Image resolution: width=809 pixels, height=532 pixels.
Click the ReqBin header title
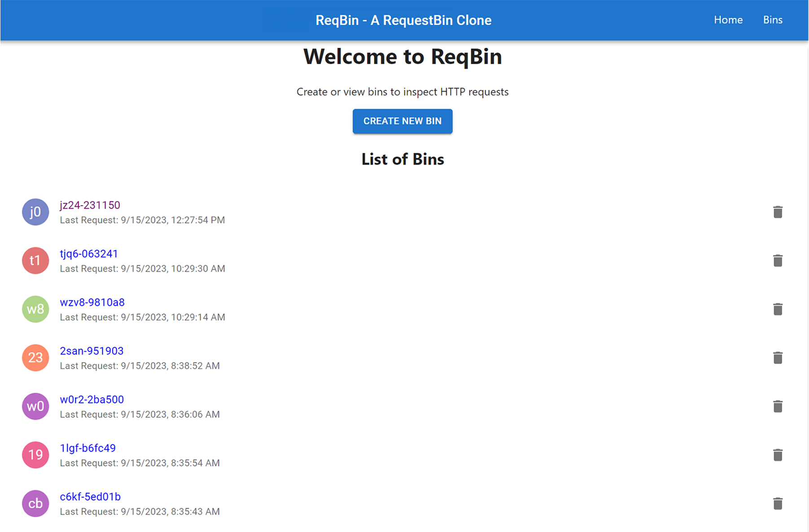(403, 20)
